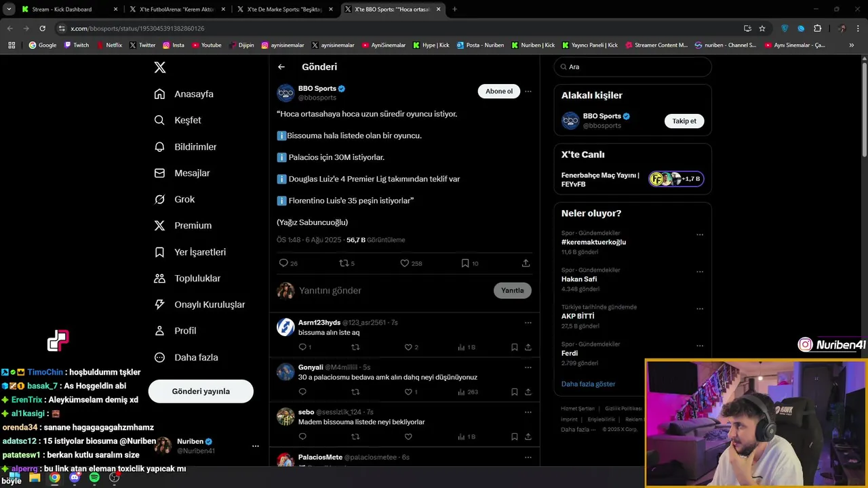Screen dimensions: 868x488
Task: Click the Gönderi yayınla button
Action: click(x=201, y=391)
